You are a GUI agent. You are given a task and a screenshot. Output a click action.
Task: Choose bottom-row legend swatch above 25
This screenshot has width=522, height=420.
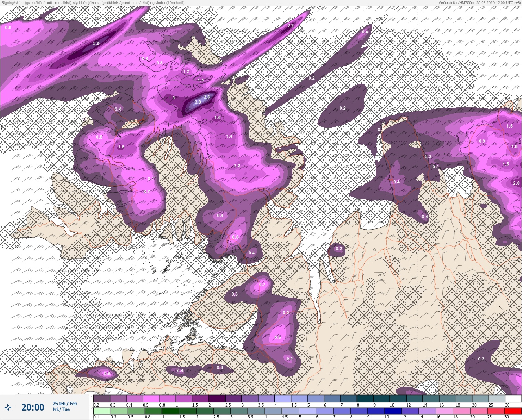click(495, 411)
